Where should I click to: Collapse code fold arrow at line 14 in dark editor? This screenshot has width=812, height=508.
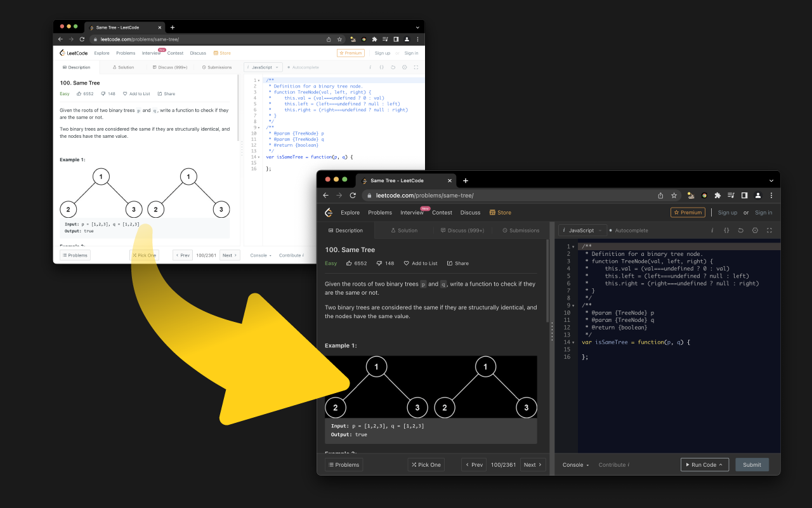point(573,342)
